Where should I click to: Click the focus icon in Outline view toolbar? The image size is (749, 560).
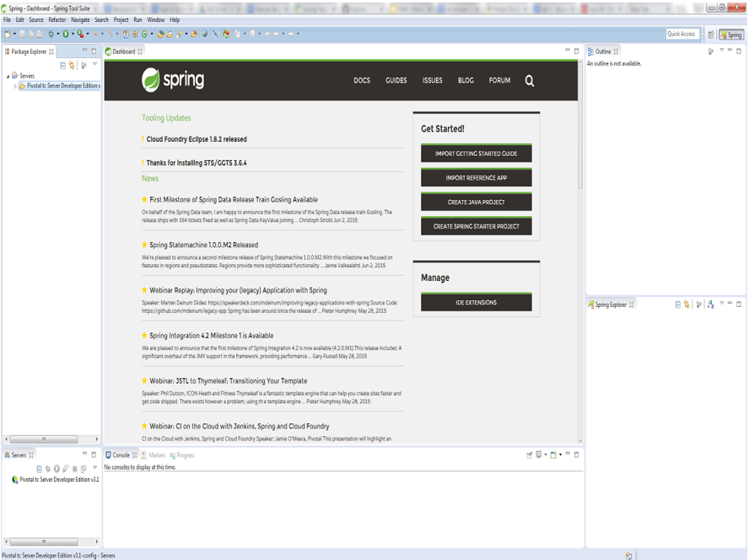[711, 51]
